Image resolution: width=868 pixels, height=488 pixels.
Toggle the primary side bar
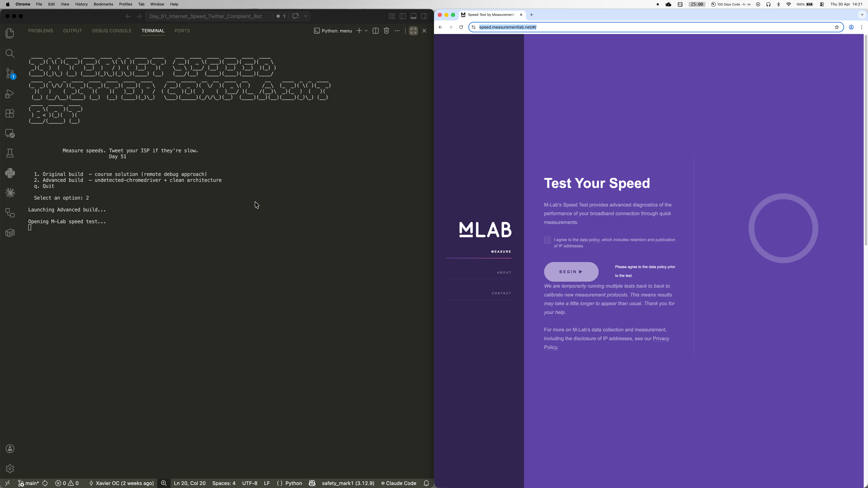403,16
